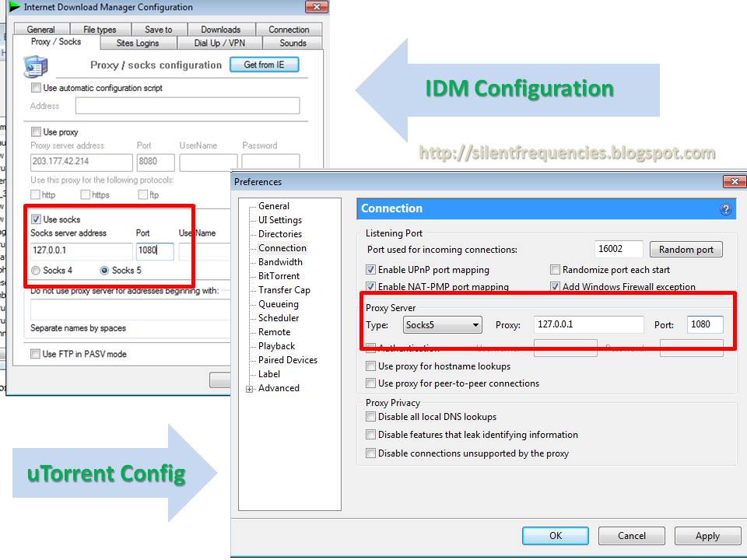Select Queueing in Preferences tree

279,304
